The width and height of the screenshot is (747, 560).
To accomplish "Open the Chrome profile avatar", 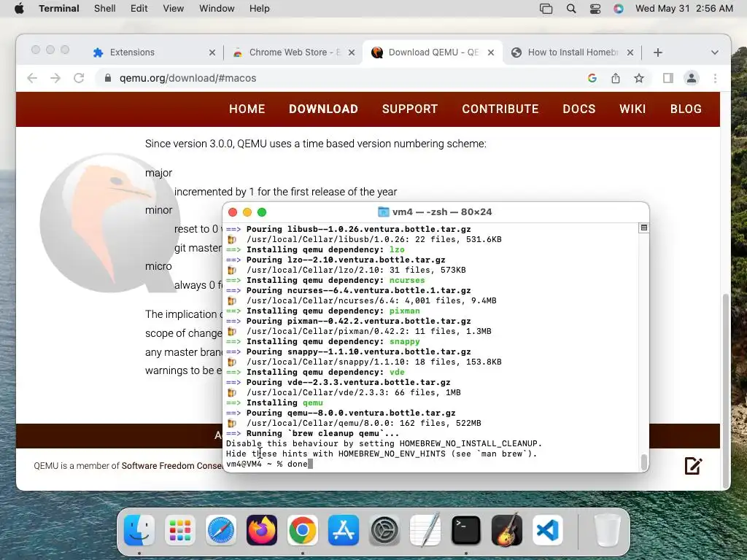I will coord(692,78).
